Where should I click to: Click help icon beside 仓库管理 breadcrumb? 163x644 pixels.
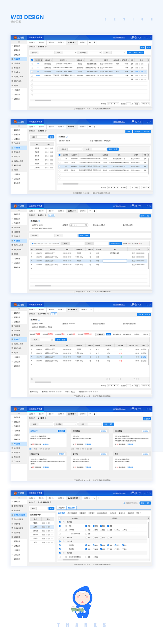coord(46,46)
